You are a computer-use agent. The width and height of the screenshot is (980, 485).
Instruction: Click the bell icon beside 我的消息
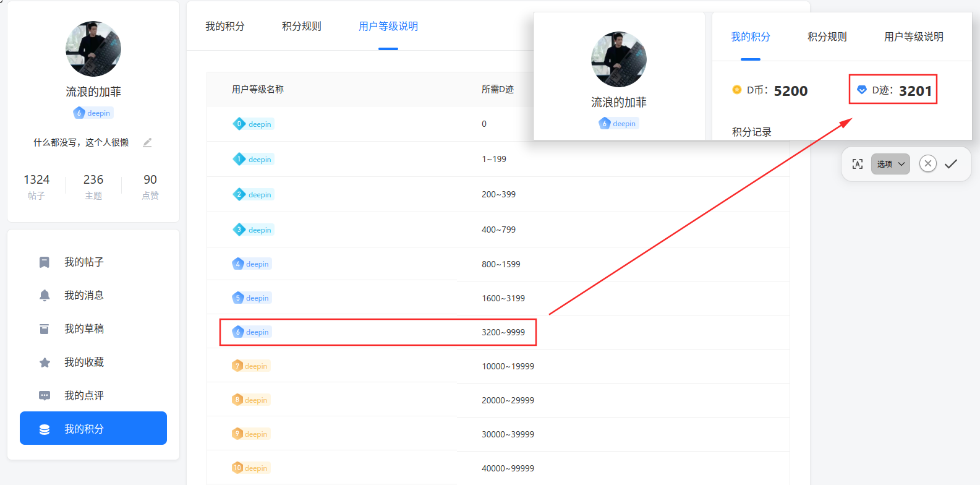[x=45, y=296]
